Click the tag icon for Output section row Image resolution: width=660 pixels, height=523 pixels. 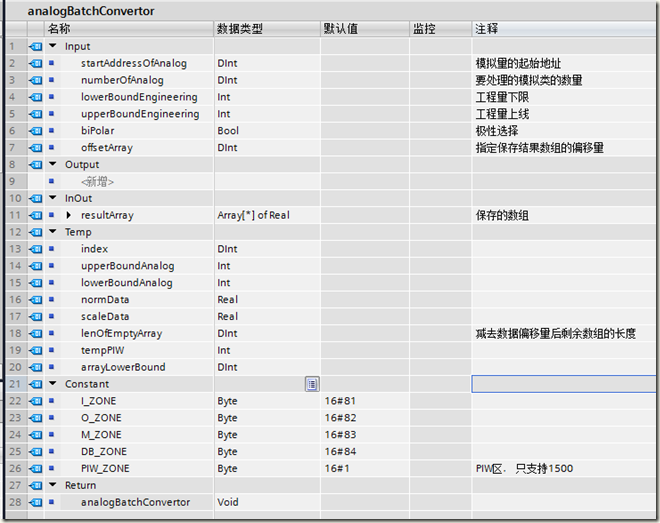coord(36,165)
